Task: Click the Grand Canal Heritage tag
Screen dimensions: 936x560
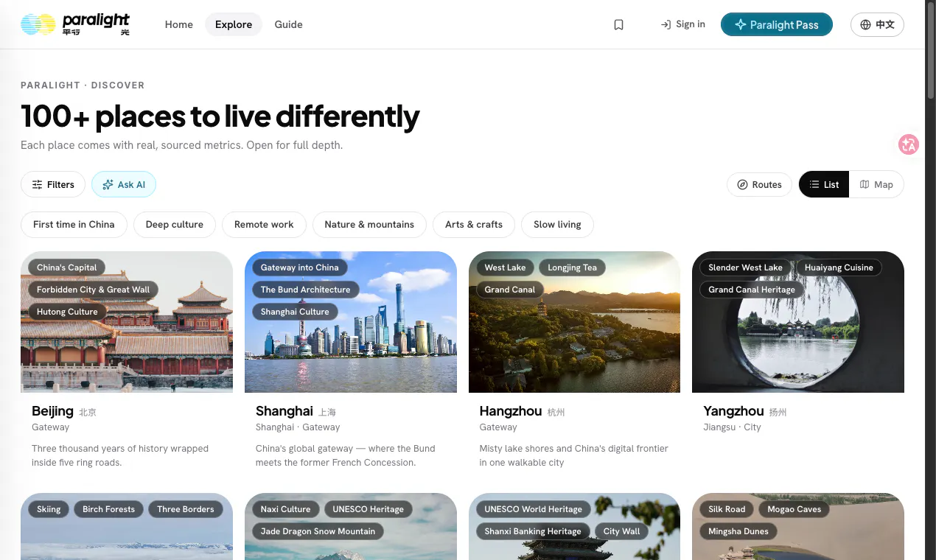Action: click(752, 290)
